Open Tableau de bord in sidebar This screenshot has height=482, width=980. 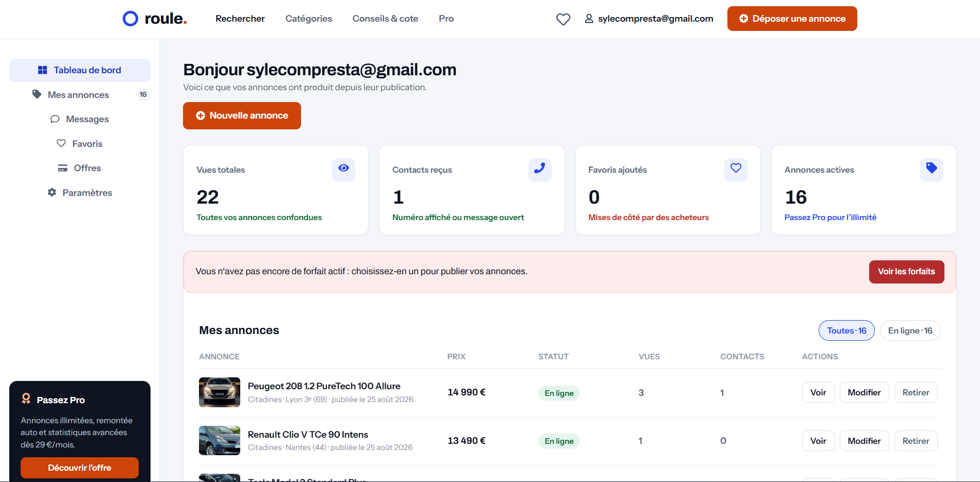[x=80, y=70]
